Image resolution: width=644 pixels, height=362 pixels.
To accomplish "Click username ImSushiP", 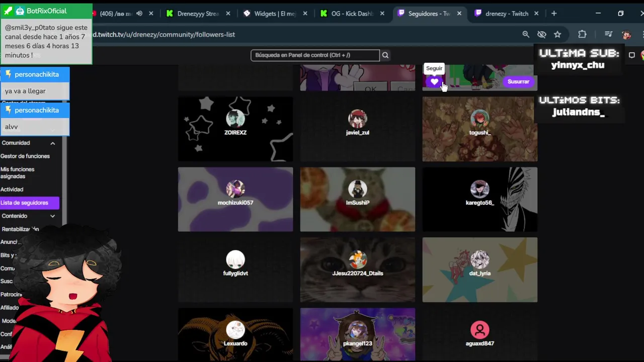I will click(358, 203).
